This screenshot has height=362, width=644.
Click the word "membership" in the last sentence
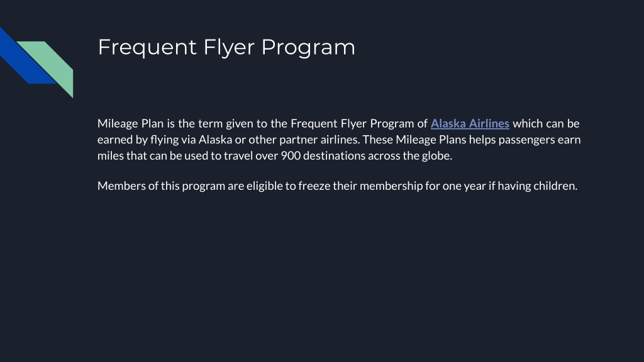click(x=391, y=186)
